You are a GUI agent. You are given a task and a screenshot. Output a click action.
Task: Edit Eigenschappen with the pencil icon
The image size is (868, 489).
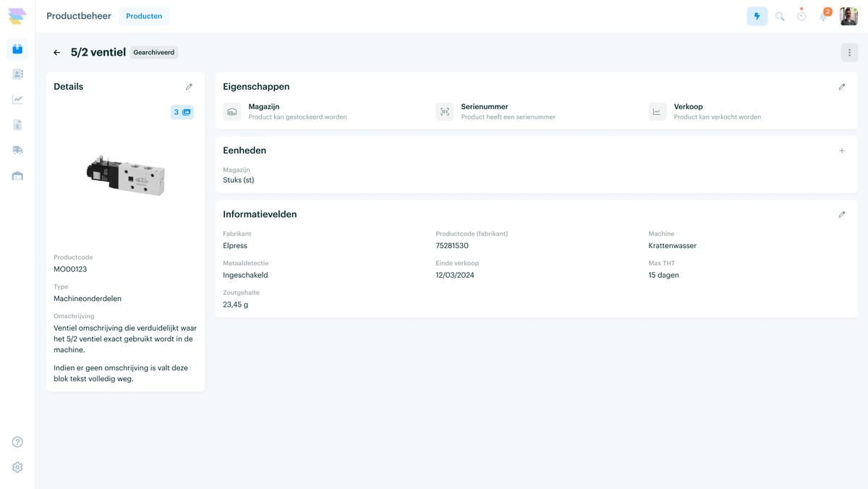pos(842,87)
